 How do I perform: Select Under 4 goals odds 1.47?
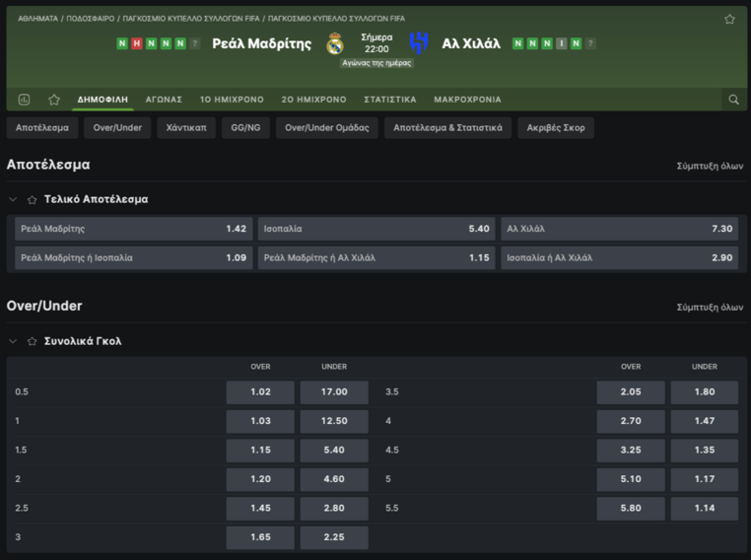pyautogui.click(x=705, y=421)
